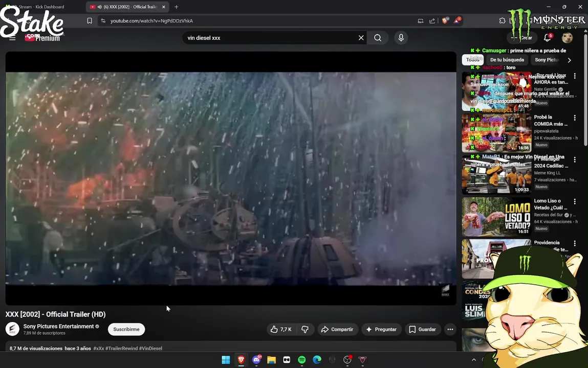This screenshot has width=588, height=368.
Task: Open 'Lomo Liso o Vetado ¿Cuál' title
Action: [x=551, y=204]
